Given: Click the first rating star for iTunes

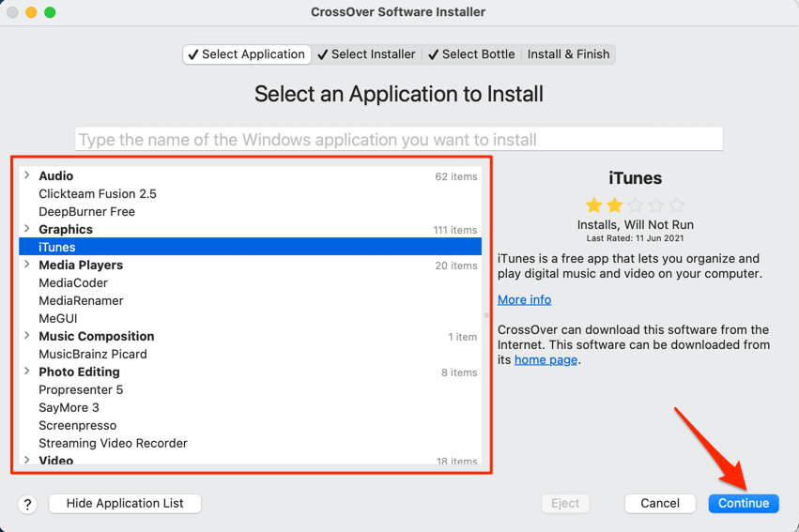Looking at the screenshot, I should click(x=593, y=205).
